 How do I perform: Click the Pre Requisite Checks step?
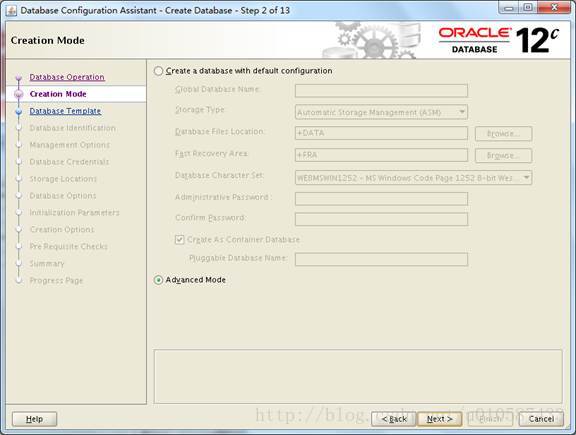pos(68,246)
